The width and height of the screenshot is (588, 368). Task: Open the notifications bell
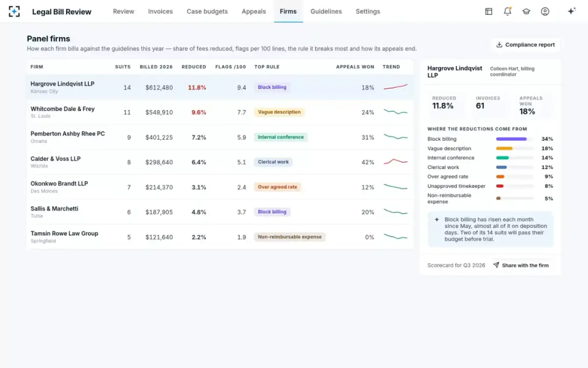point(508,11)
